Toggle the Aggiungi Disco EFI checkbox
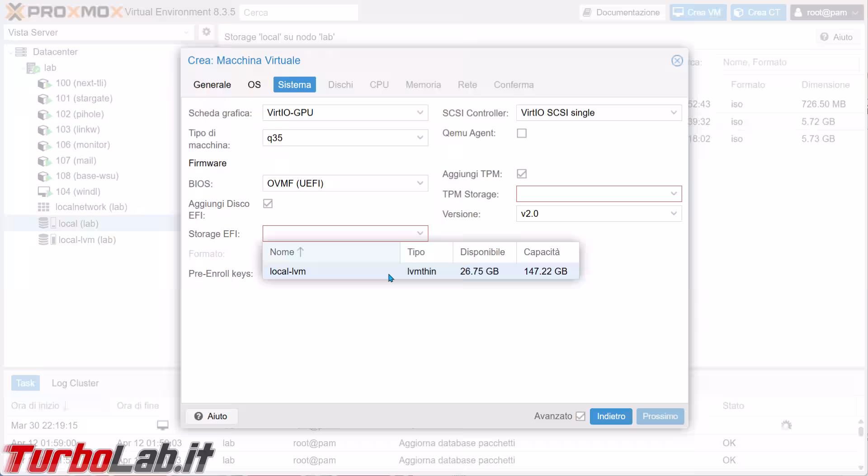Screen dimensions: 868x476 (x=268, y=204)
